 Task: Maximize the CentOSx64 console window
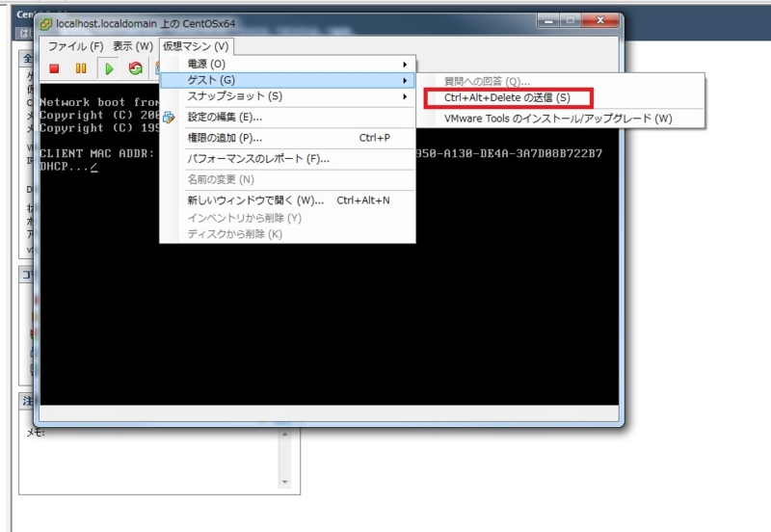pyautogui.click(x=571, y=20)
